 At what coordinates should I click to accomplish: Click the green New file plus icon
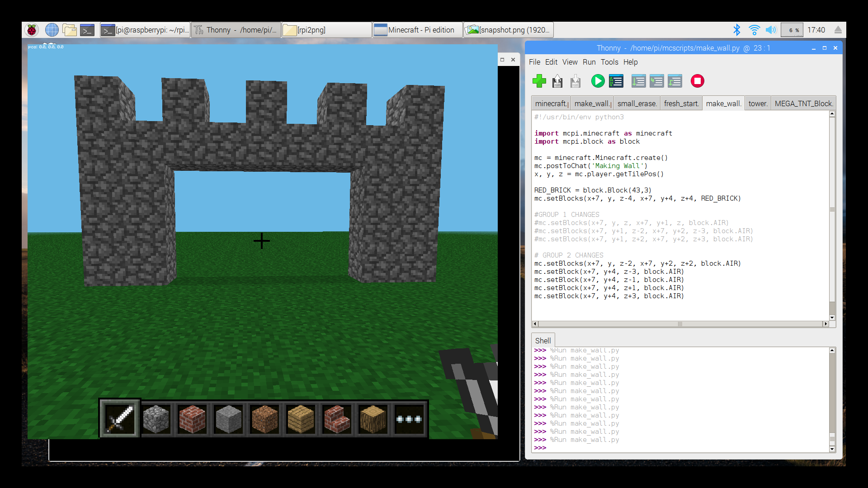(x=539, y=81)
